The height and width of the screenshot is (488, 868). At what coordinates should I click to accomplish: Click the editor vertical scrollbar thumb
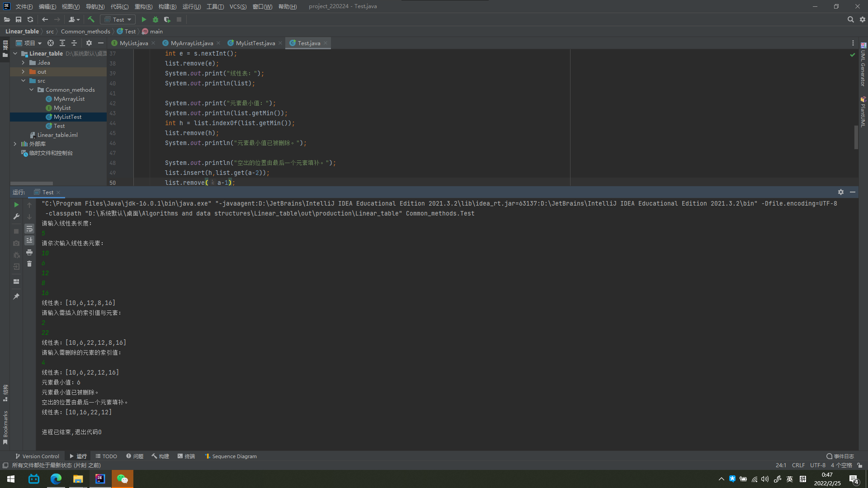856,137
